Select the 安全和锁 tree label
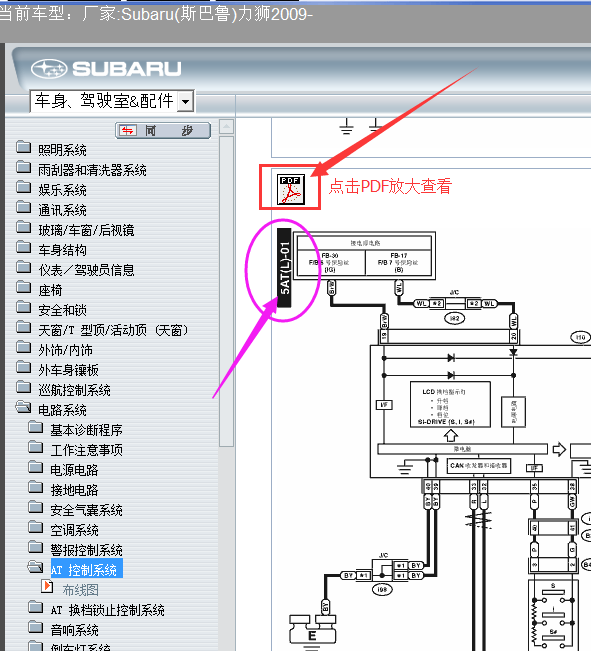The image size is (591, 651). (x=62, y=310)
